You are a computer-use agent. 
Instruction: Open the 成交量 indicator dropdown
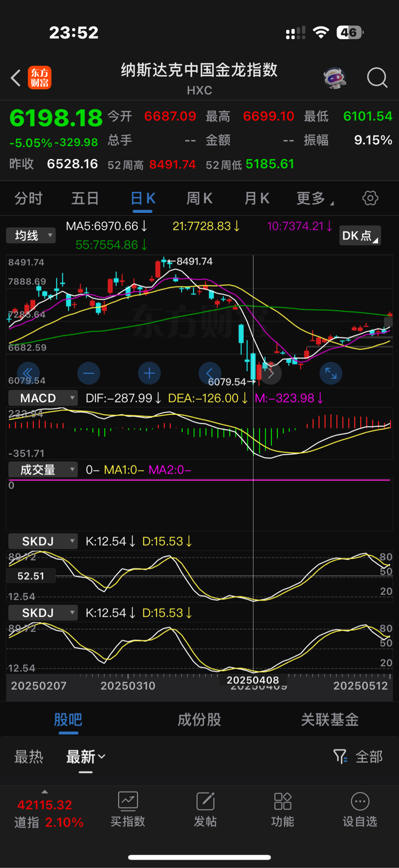43,470
